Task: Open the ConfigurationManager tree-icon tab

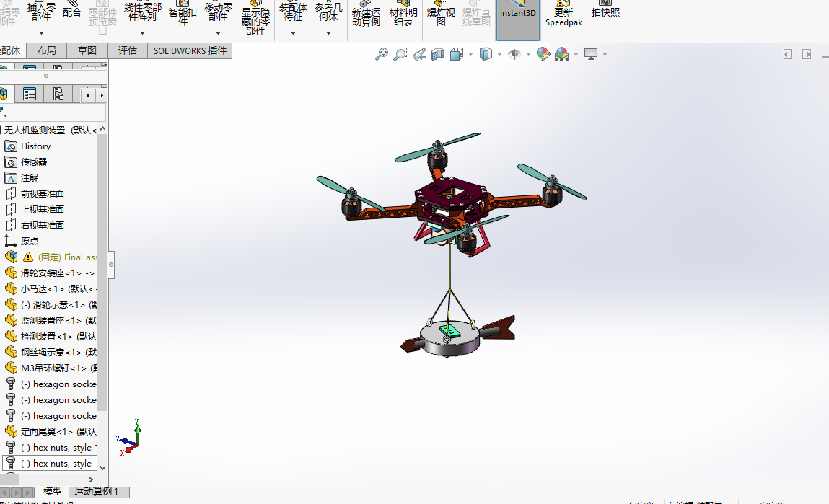Action: point(58,94)
